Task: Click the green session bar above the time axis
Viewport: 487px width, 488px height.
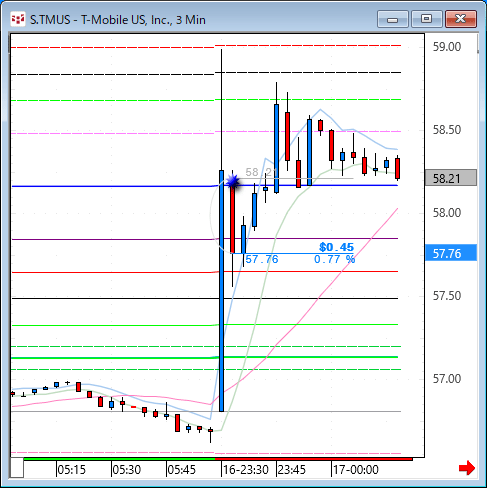Action: point(119,459)
